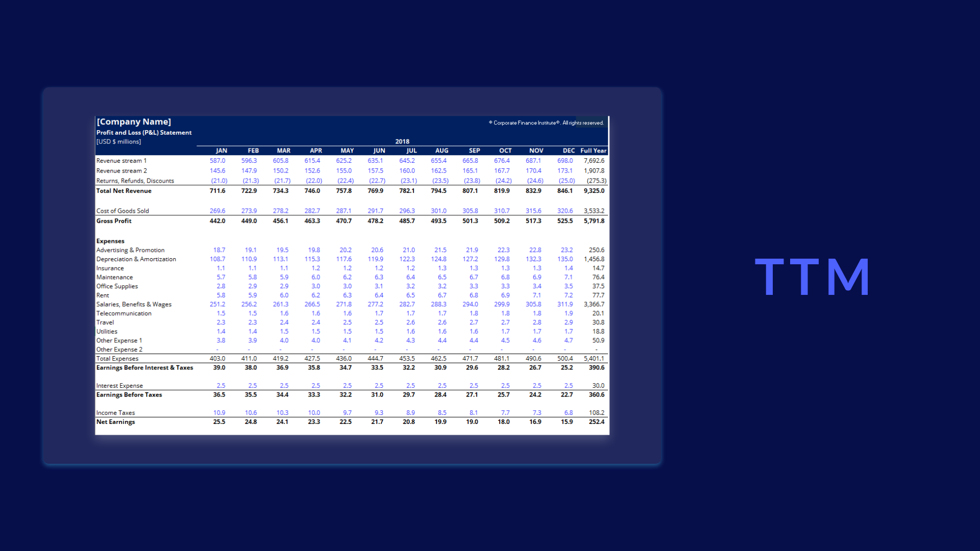Image resolution: width=980 pixels, height=551 pixels.
Task: Click the FEB column header
Action: 252,151
